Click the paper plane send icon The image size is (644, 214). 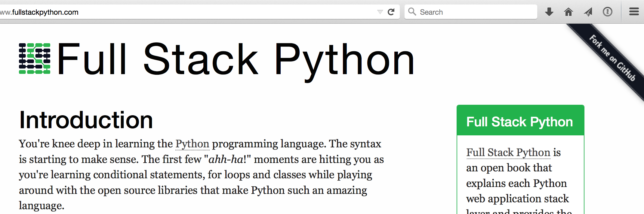point(588,12)
